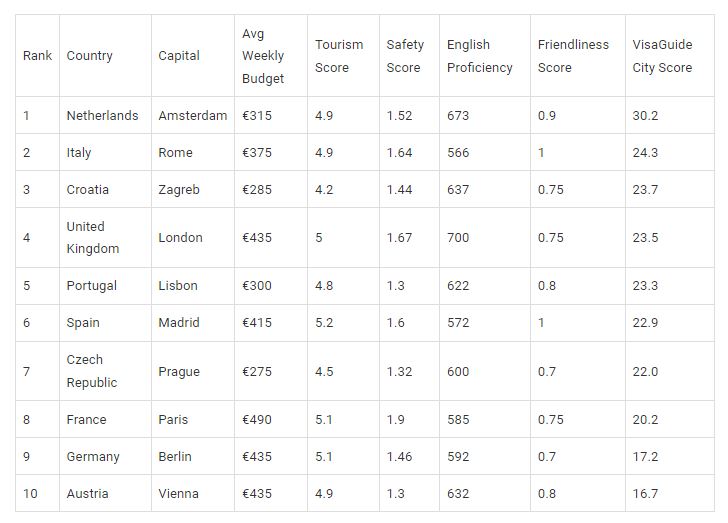Select the €490 budget cell for Paris

271,419
